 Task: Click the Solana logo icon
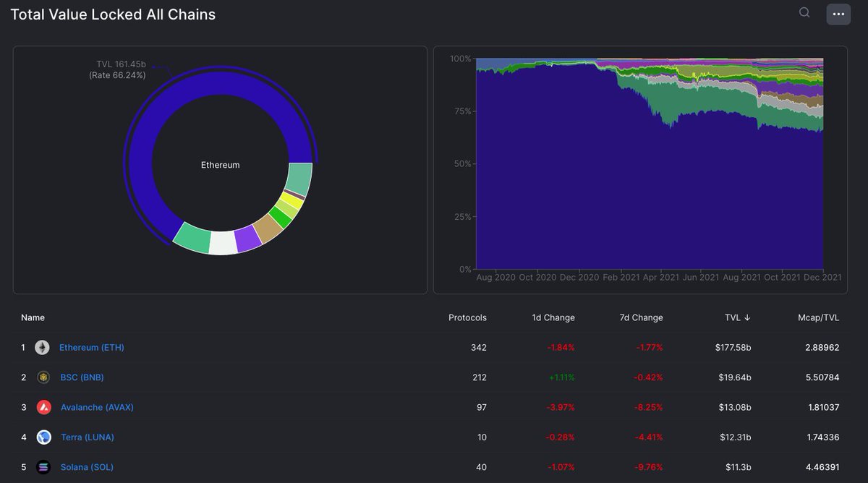coord(43,467)
